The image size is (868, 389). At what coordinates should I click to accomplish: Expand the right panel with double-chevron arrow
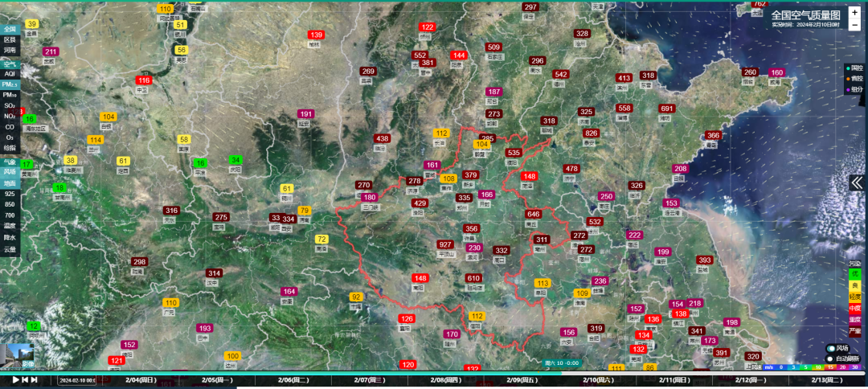[857, 182]
